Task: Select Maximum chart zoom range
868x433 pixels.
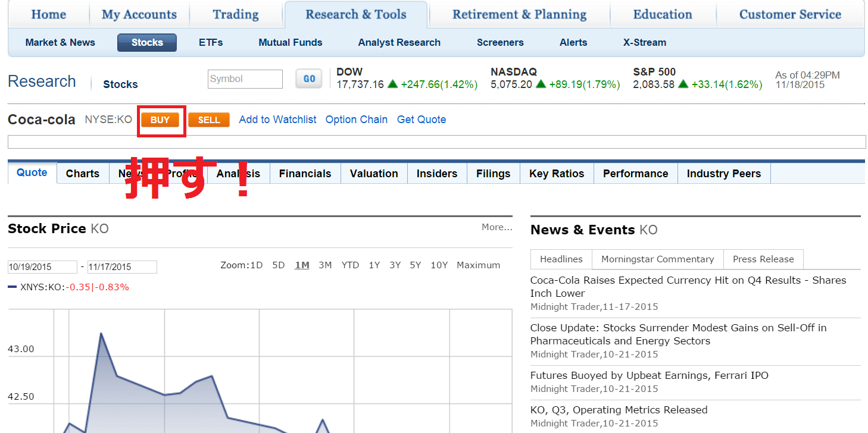Action: click(478, 265)
